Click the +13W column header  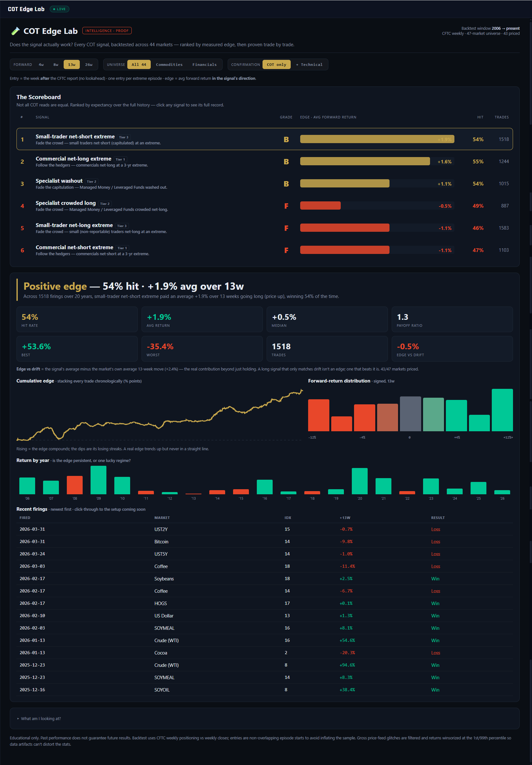point(345,517)
